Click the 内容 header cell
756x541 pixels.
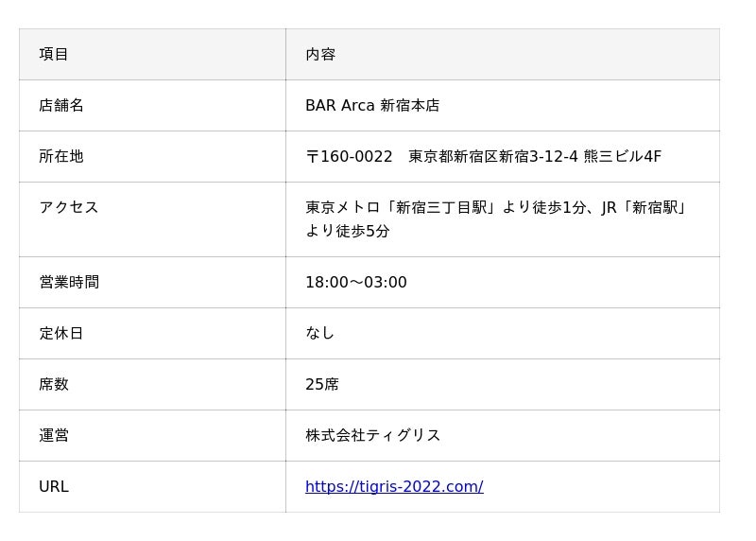(x=503, y=55)
